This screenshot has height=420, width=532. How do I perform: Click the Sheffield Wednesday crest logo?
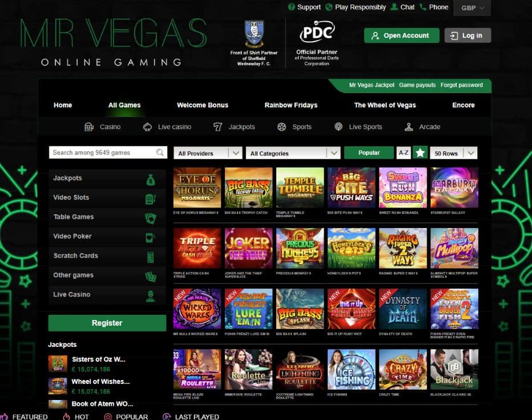[x=254, y=34]
